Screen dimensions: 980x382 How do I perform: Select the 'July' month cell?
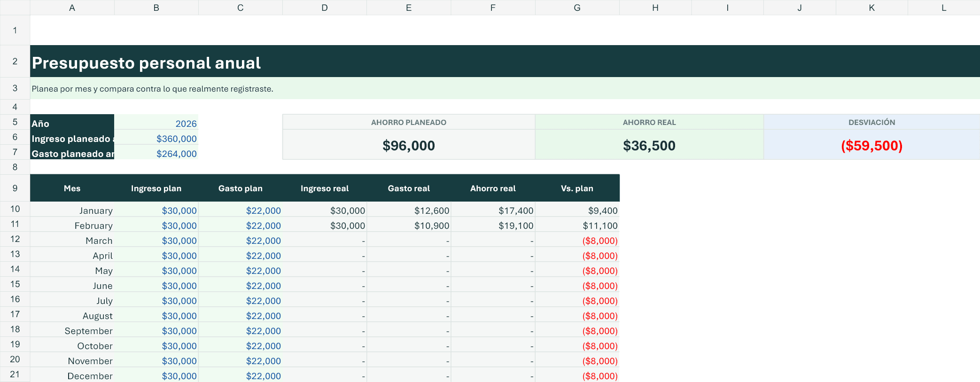(x=72, y=299)
